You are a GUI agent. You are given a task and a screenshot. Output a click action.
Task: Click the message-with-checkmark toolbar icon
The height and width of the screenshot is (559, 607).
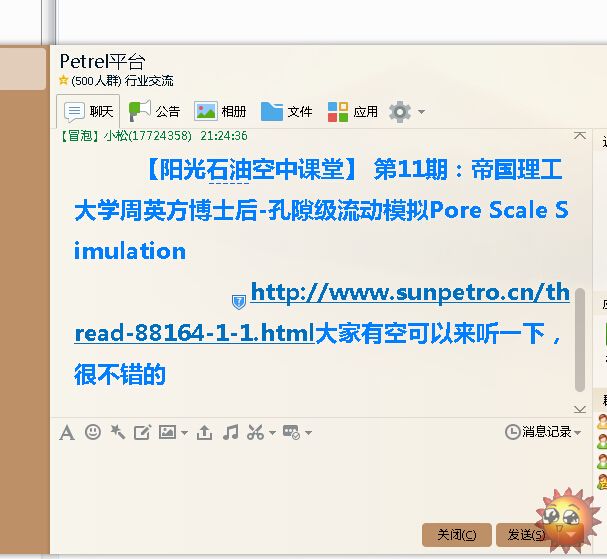(x=291, y=432)
